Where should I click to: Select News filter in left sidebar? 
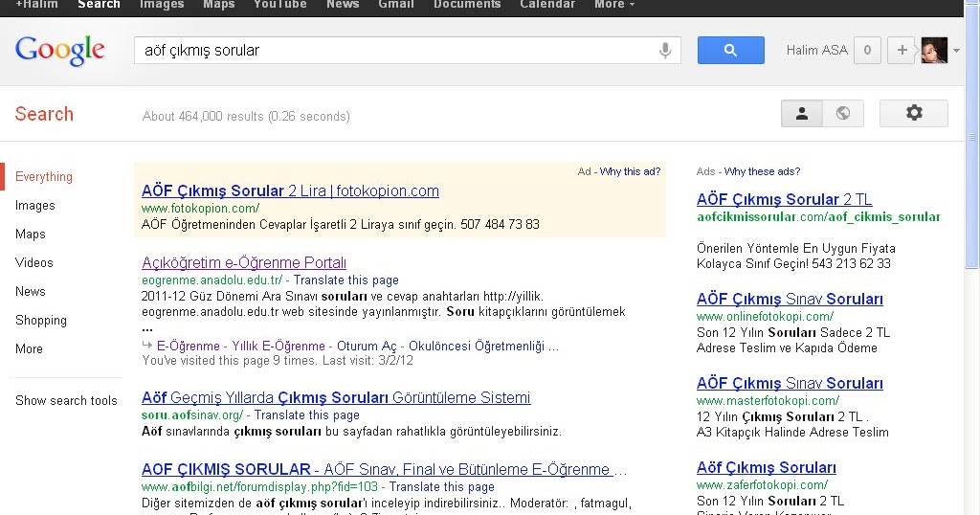[x=31, y=292]
